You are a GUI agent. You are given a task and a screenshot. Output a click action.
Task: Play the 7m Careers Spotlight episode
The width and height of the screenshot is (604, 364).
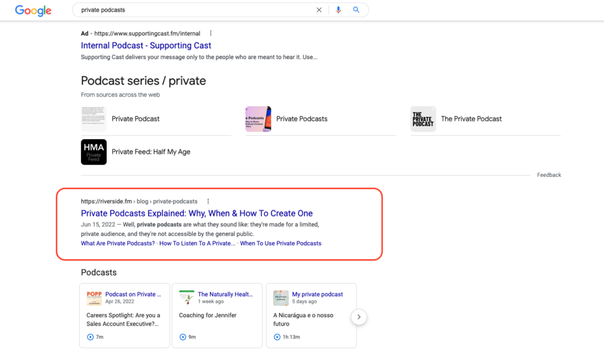tap(90, 337)
